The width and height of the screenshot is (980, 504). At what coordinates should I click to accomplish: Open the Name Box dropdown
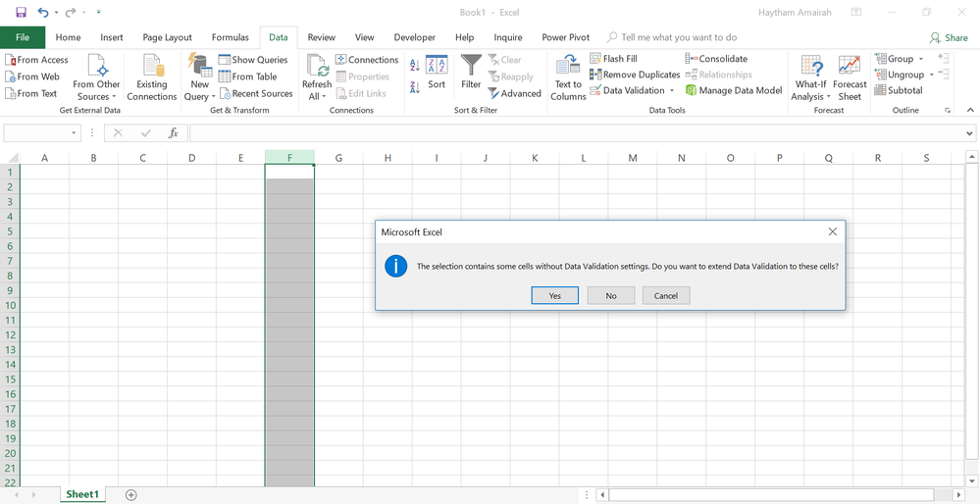[75, 133]
